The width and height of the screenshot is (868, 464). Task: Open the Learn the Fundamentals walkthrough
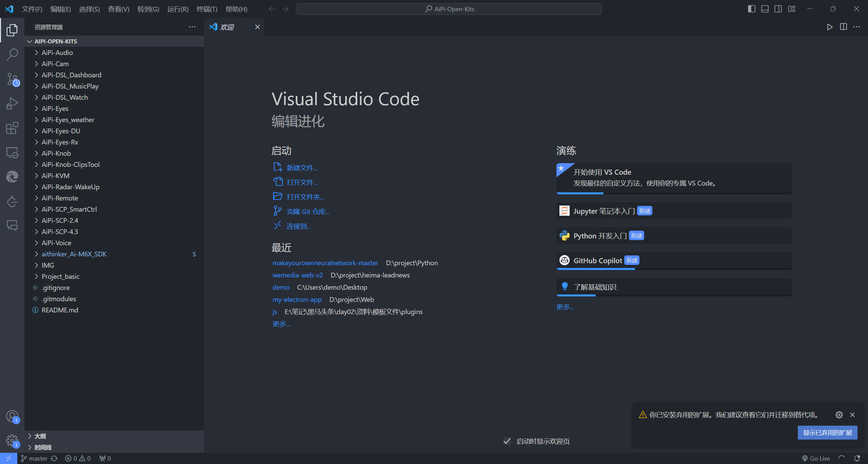674,287
